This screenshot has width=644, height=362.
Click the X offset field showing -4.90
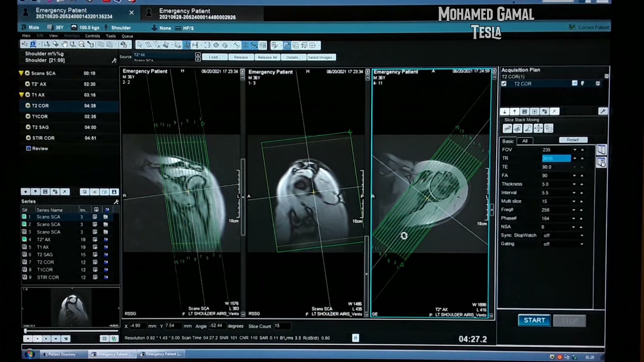tap(137, 326)
